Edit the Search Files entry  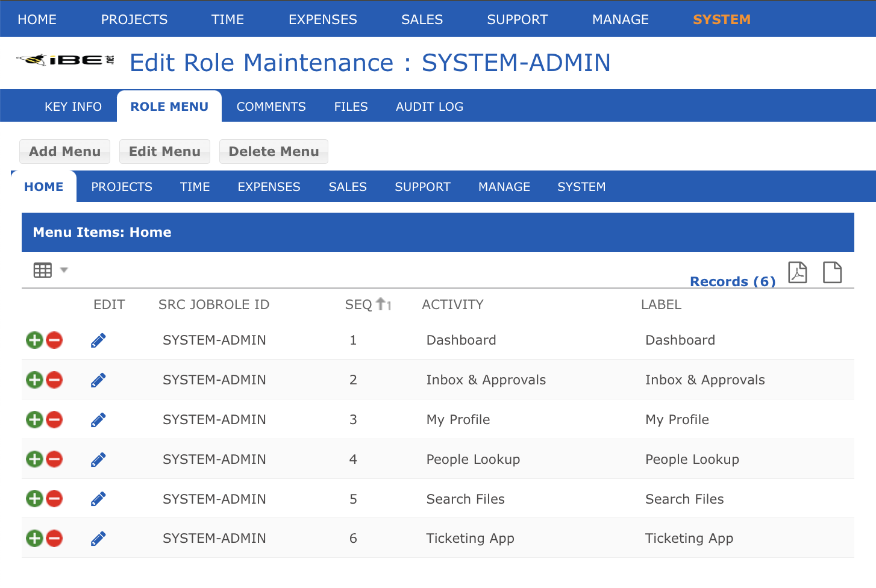click(x=98, y=499)
